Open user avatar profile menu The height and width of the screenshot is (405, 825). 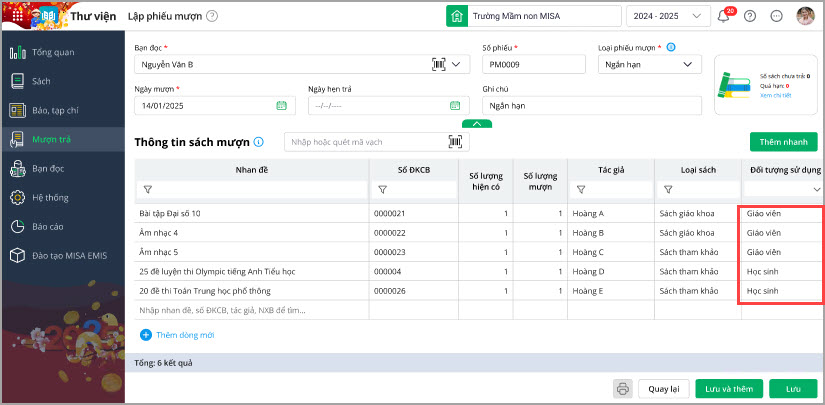point(804,16)
